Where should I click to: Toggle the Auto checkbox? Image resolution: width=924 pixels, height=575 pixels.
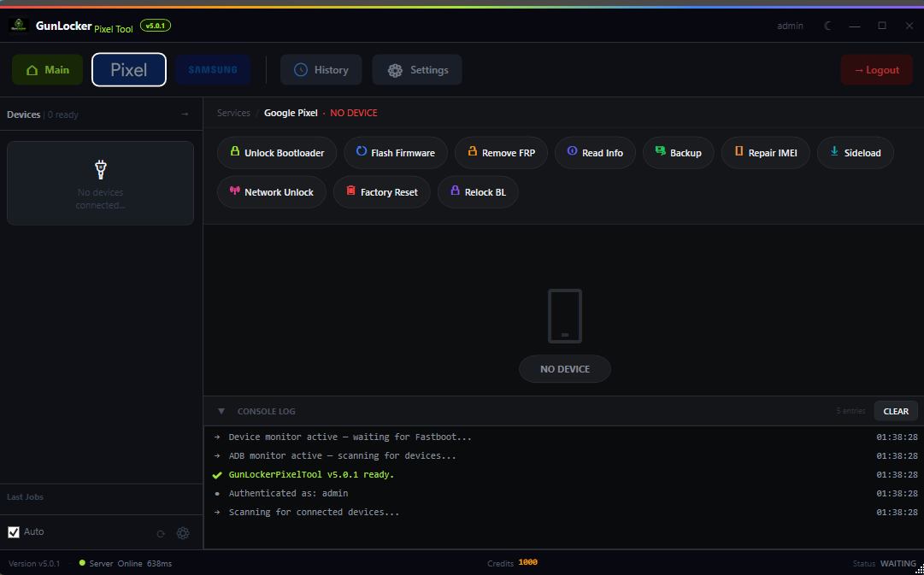coord(14,532)
